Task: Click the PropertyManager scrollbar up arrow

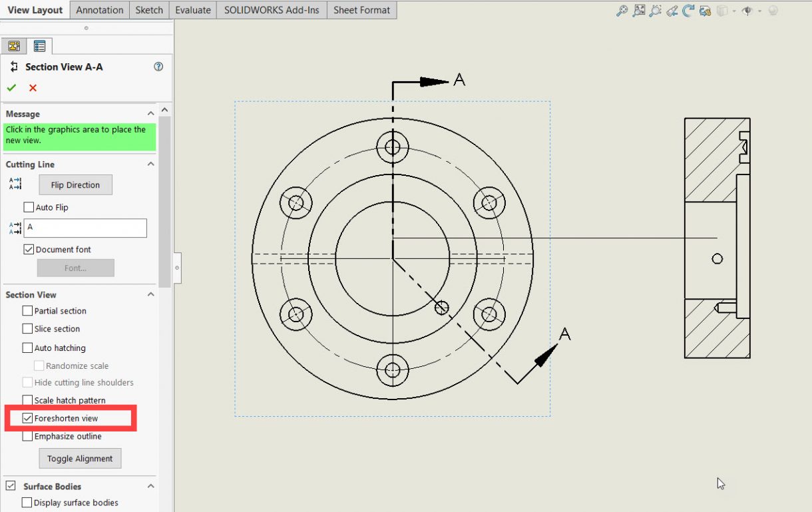Action: click(165, 111)
